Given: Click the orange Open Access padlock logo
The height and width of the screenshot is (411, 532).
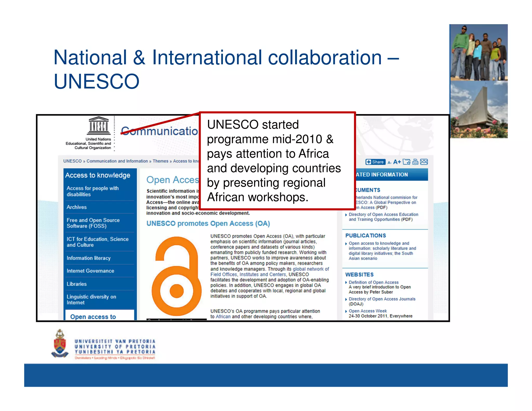Looking at the screenshot, I should [x=177, y=276].
